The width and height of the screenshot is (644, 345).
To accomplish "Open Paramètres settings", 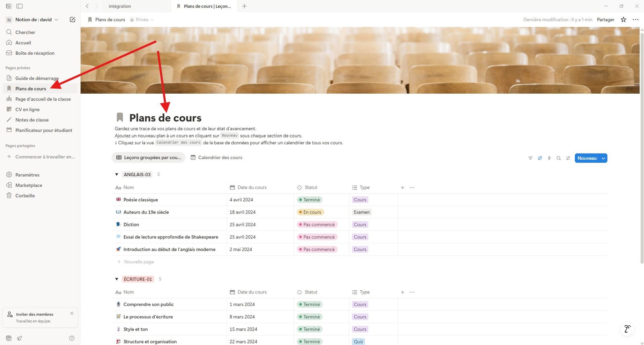I will click(x=40, y=175).
